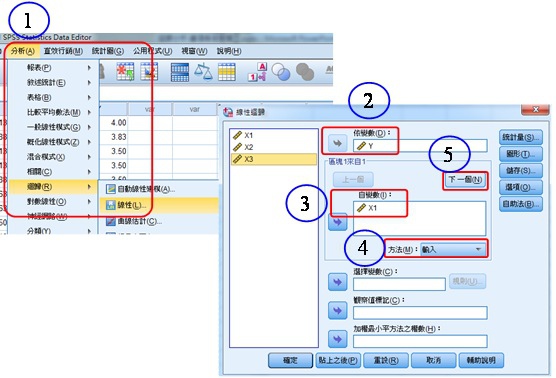Select 自動線性建模(A)... submenu item

click(x=159, y=189)
